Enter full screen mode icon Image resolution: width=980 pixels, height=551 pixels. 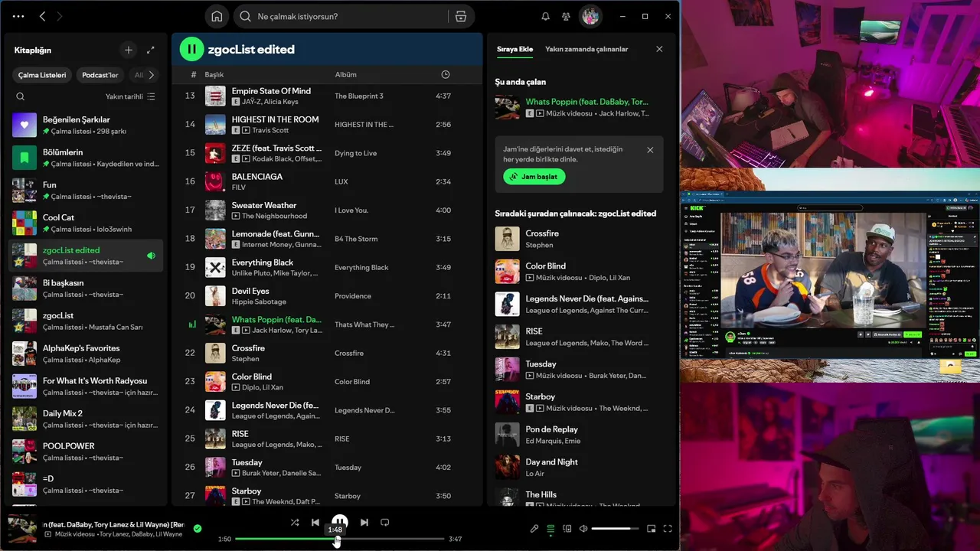668,528
